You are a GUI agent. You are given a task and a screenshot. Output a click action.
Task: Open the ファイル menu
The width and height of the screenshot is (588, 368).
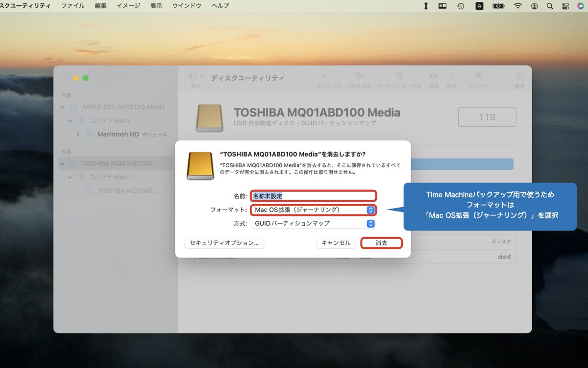coord(73,6)
